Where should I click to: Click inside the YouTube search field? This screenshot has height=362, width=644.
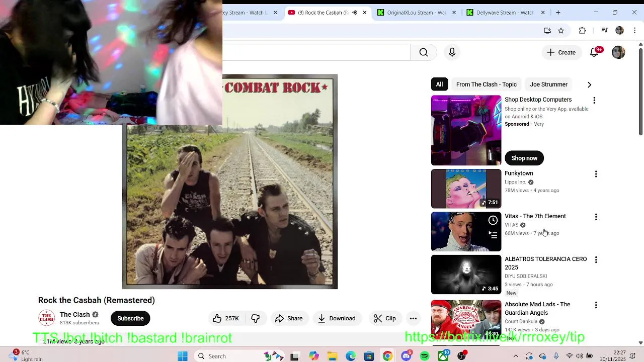click(x=316, y=52)
